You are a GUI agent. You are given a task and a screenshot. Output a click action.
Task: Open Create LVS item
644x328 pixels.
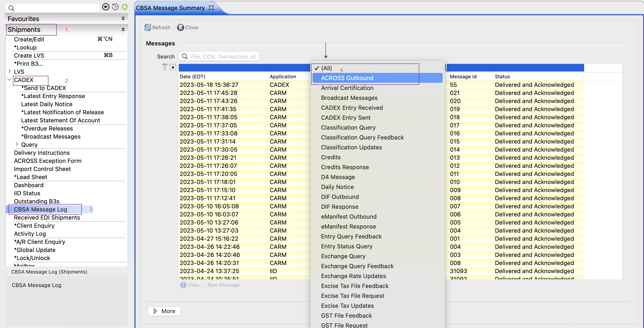tap(29, 56)
